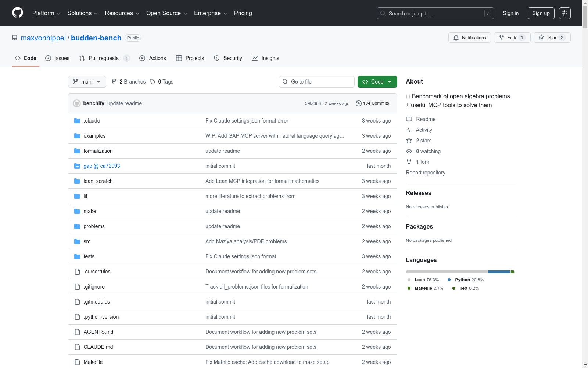
Task: Click the Go to file input
Action: [317, 82]
